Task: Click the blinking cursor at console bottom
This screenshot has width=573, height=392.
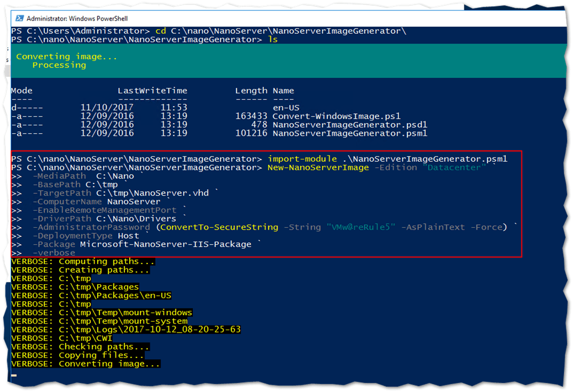Action: [14, 375]
